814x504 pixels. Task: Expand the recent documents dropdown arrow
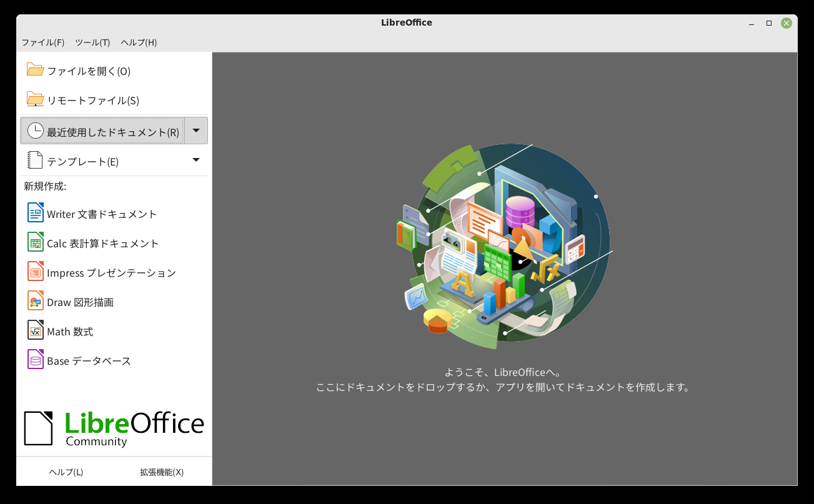coord(196,131)
